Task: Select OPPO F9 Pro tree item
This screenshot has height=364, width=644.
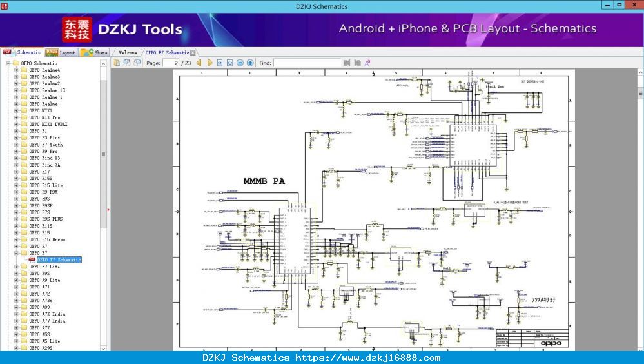Action: (x=43, y=152)
